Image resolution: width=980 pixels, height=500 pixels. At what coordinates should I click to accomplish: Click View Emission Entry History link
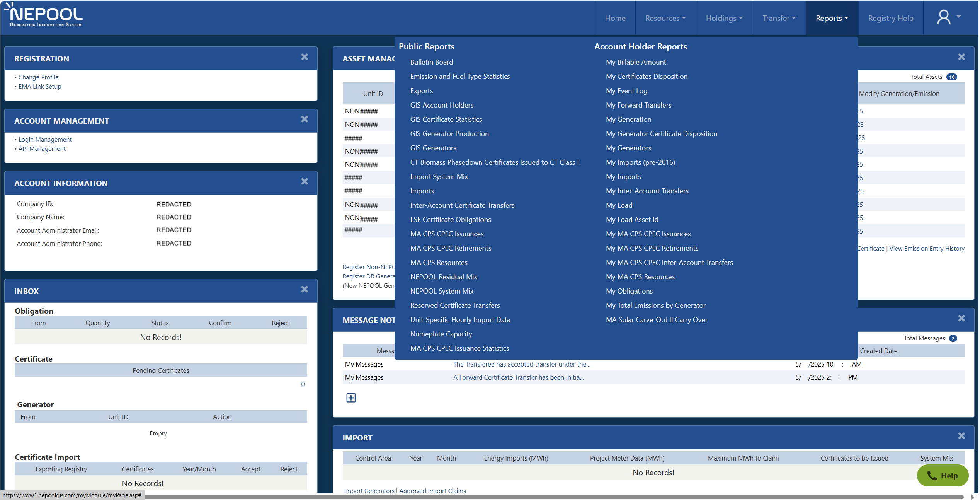coord(927,249)
